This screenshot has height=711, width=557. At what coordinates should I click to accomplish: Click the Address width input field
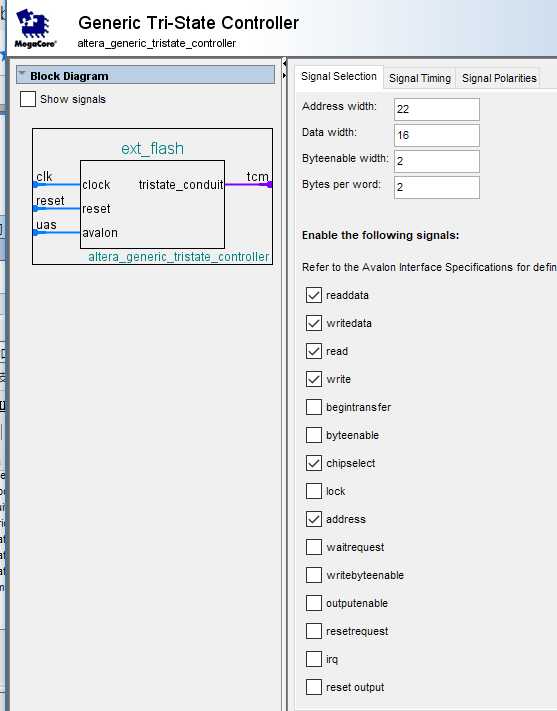coord(436,109)
